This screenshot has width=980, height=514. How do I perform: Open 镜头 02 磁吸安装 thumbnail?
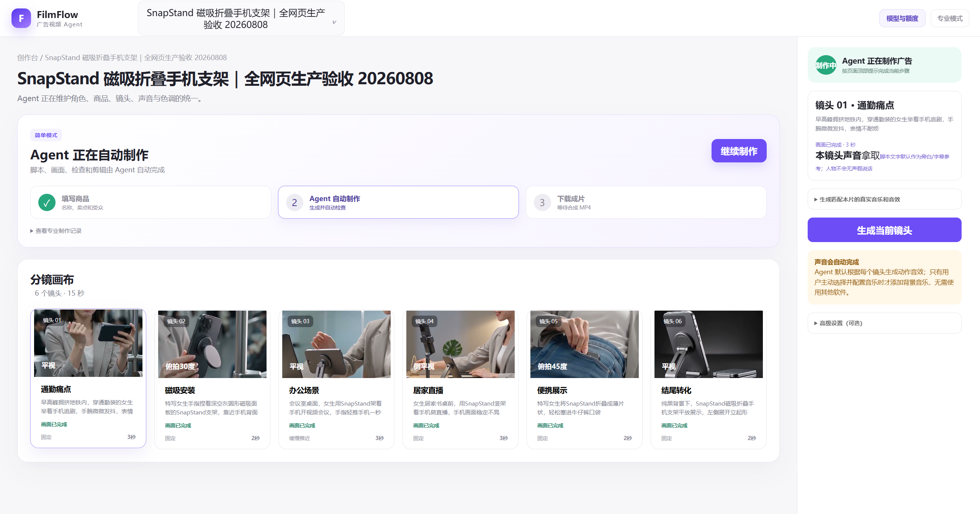[x=212, y=344]
